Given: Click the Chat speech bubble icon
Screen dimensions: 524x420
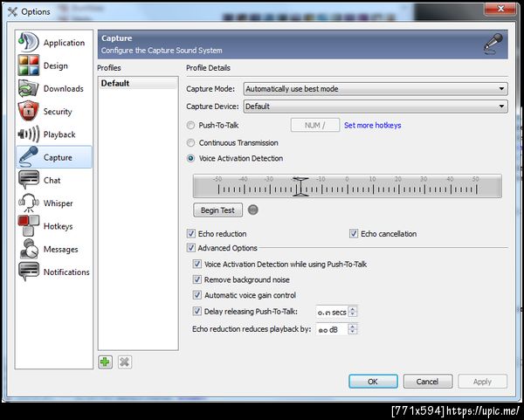Looking at the screenshot, I should tap(29, 180).
